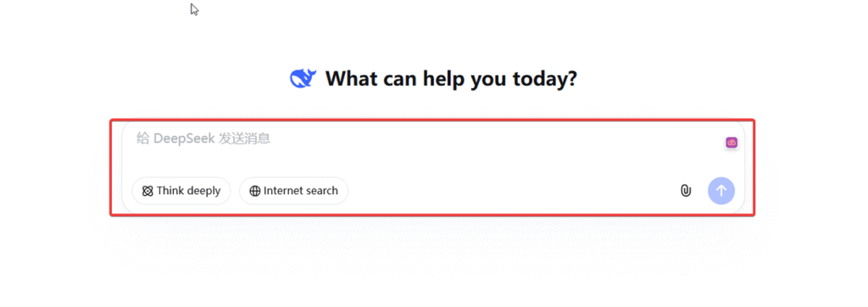This screenshot has width=868, height=307.
Task: Click the word "today?" in the heading
Action: tap(545, 80)
